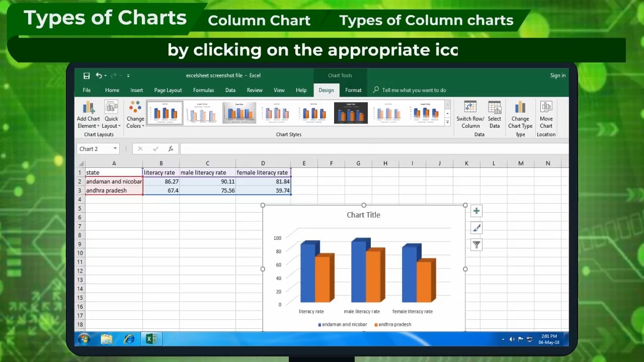Open the Customize Quick Access Toolbar dropdown

click(x=128, y=76)
